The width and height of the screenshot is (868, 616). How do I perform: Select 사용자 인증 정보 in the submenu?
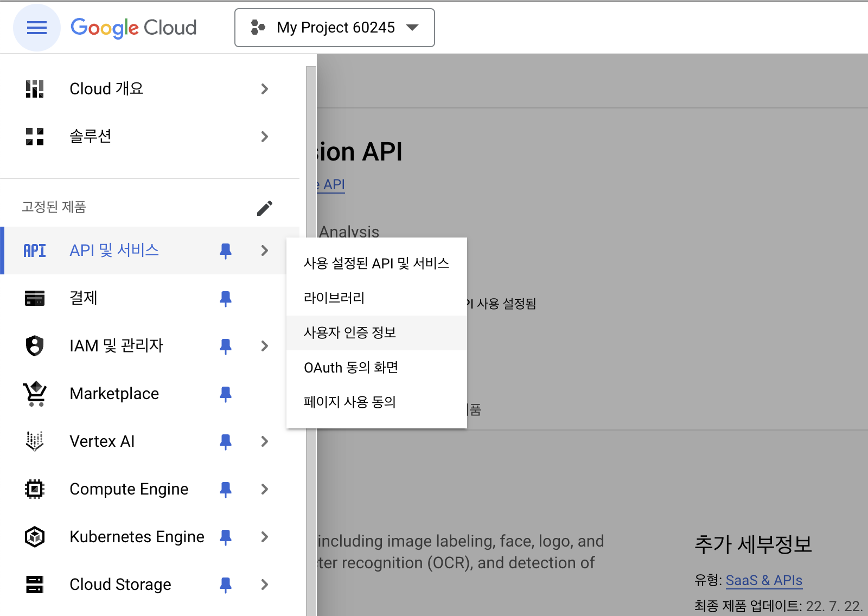376,333
